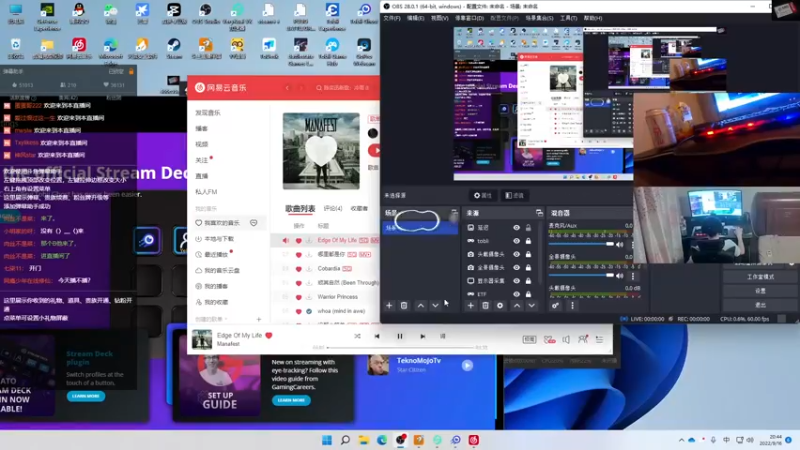Go back in NetEase Cloud Music
800x450 pixels.
287,88
